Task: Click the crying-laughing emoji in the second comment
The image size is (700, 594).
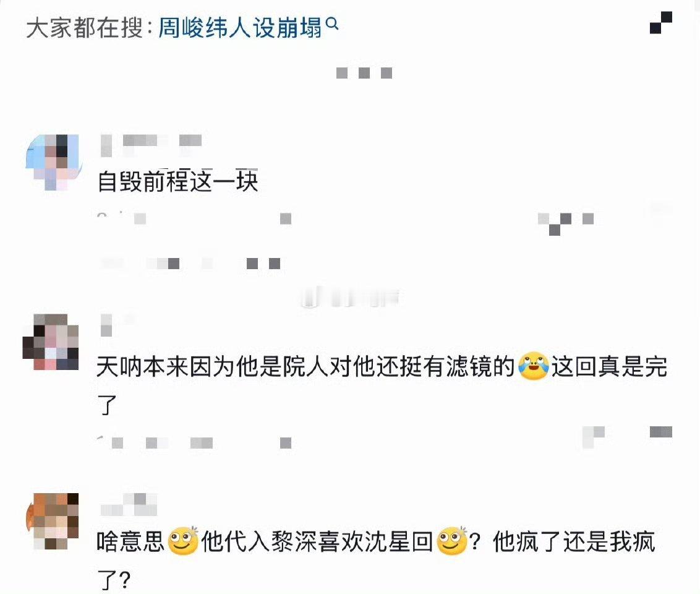Action: (533, 366)
